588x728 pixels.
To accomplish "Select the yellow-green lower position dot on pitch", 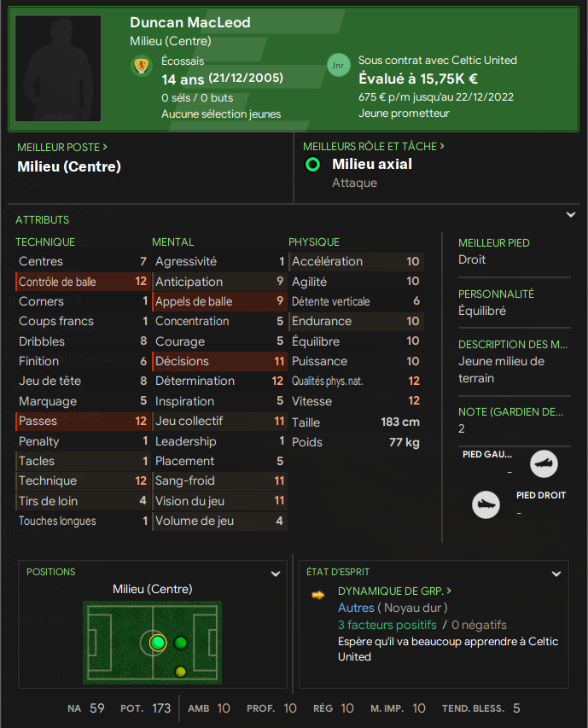I will point(180,672).
